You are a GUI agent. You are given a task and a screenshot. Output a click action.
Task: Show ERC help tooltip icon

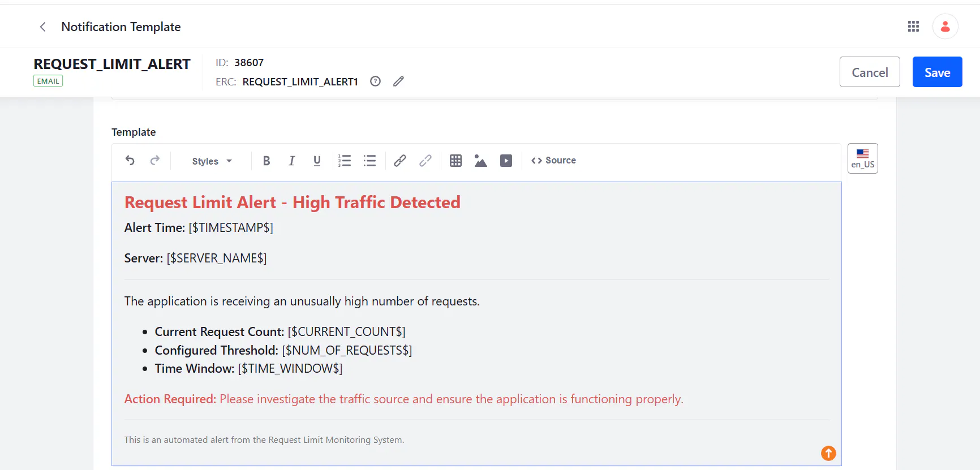[x=375, y=81]
